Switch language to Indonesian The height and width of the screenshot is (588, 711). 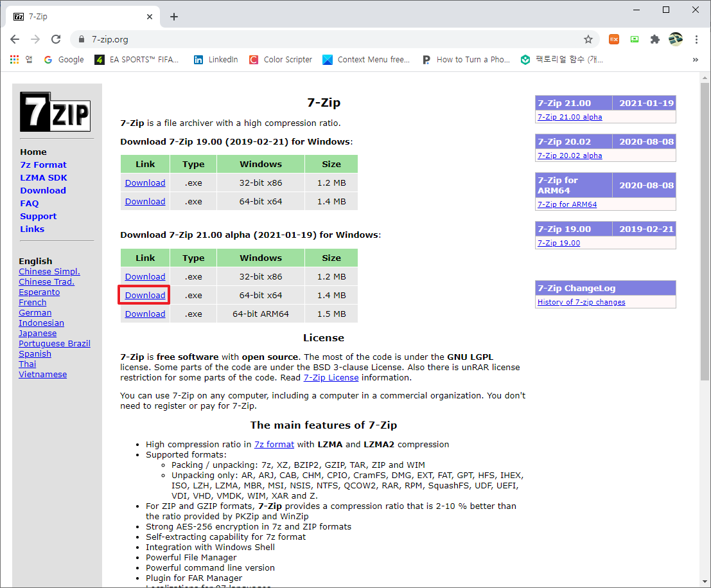[x=41, y=323]
